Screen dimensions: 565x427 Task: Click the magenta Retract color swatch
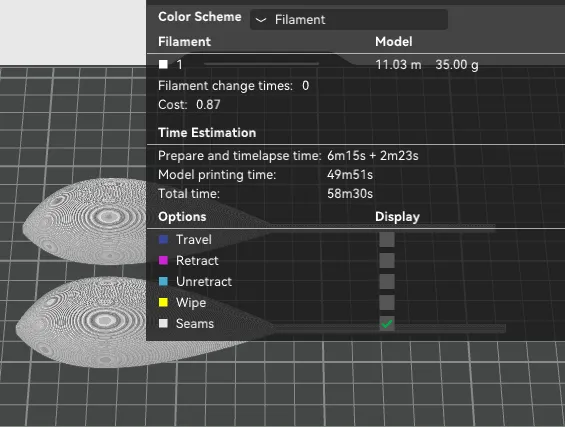tap(163, 261)
